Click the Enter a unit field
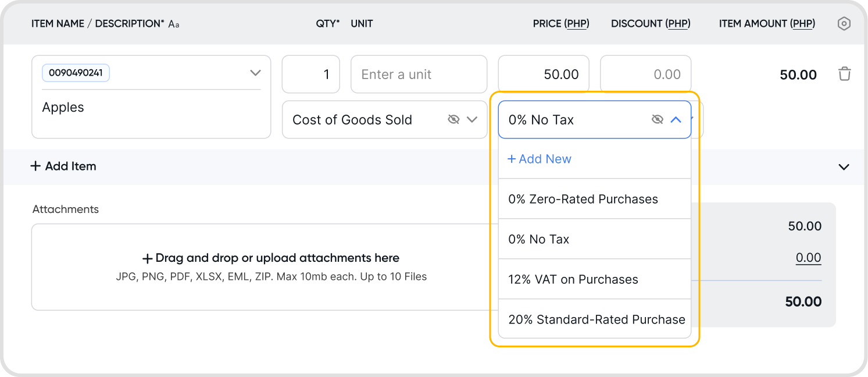868x377 pixels. coord(419,74)
